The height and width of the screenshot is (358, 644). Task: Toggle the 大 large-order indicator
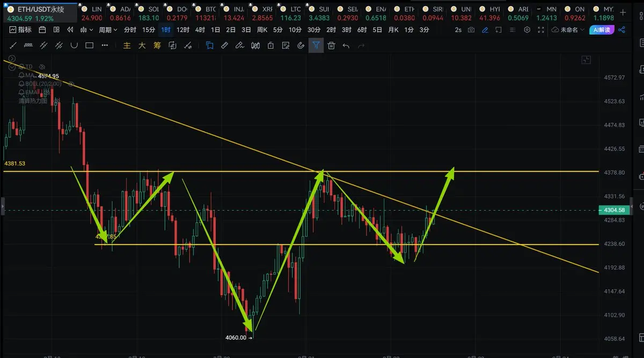142,46
